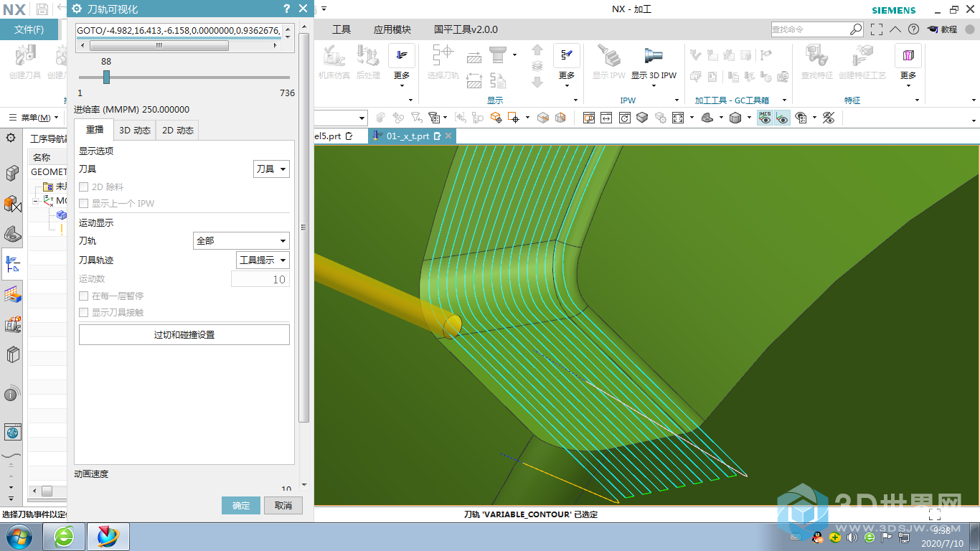
Task: Click the dialog vertical scrollbar thumb
Action: click(x=303, y=227)
